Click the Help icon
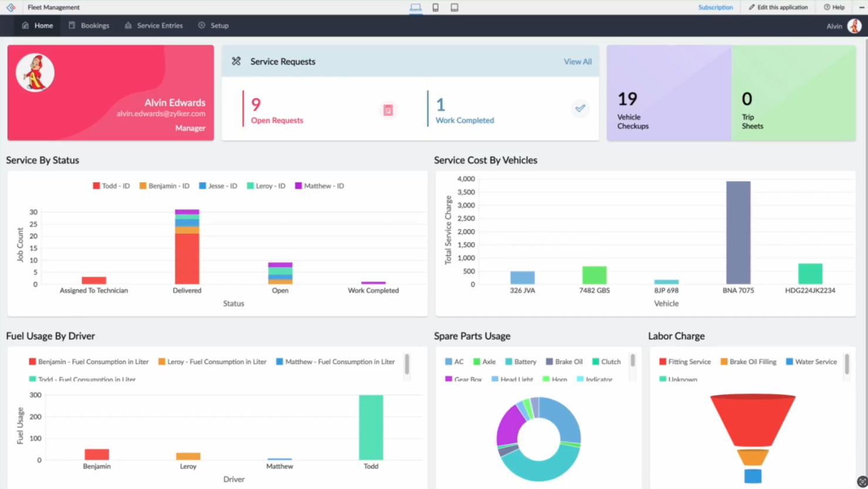868x489 pixels. click(825, 7)
